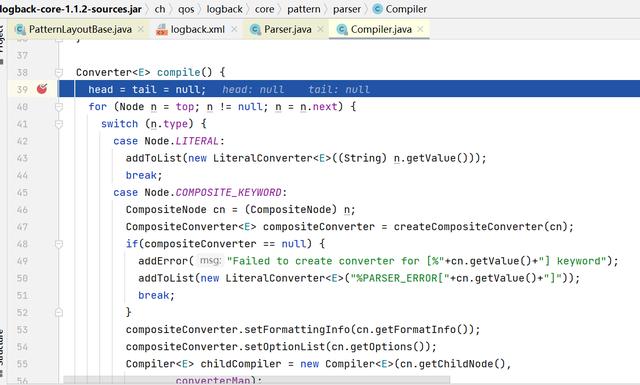The image size is (640, 385).
Task: Click 'tail: null' inline debug value
Action: (x=339, y=89)
